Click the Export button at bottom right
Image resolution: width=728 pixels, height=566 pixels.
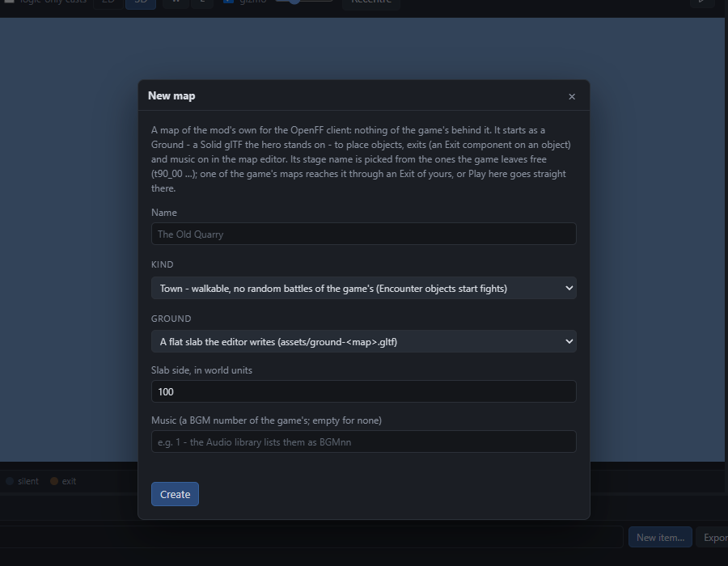click(713, 537)
